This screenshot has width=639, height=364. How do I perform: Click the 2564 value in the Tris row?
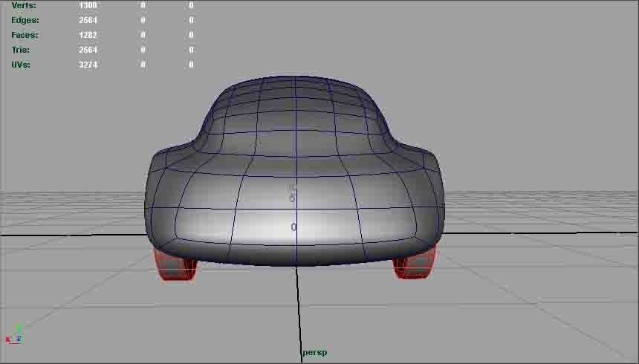click(x=88, y=50)
